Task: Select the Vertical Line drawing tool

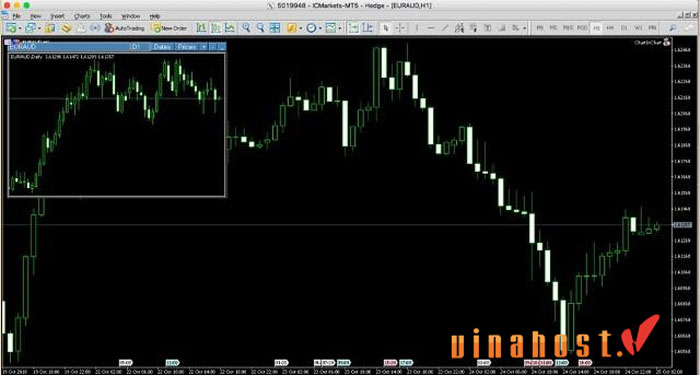Action: pyautogui.click(x=417, y=28)
